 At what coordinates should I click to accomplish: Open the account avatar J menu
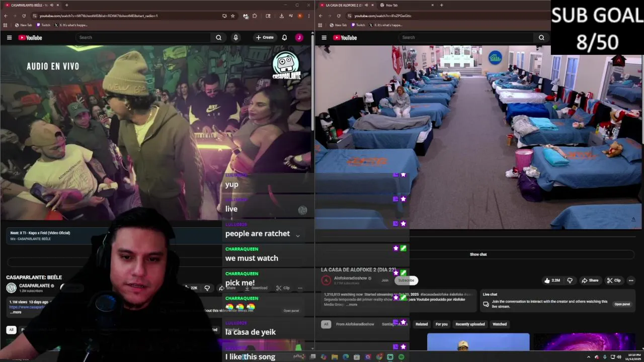(x=299, y=38)
